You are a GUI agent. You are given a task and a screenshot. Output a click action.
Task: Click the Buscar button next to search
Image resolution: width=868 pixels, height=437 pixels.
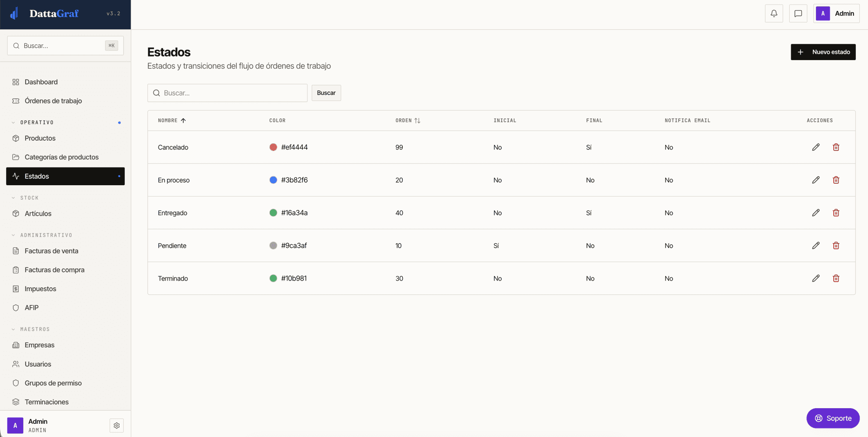click(326, 93)
